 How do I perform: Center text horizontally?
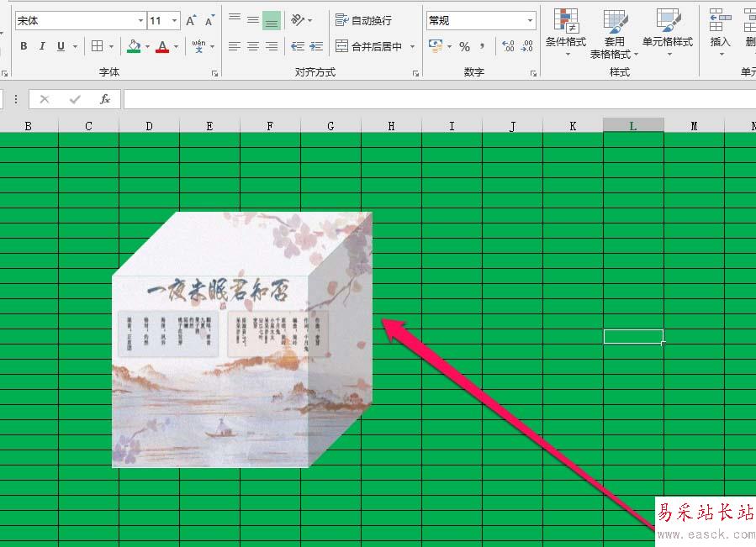click(252, 46)
